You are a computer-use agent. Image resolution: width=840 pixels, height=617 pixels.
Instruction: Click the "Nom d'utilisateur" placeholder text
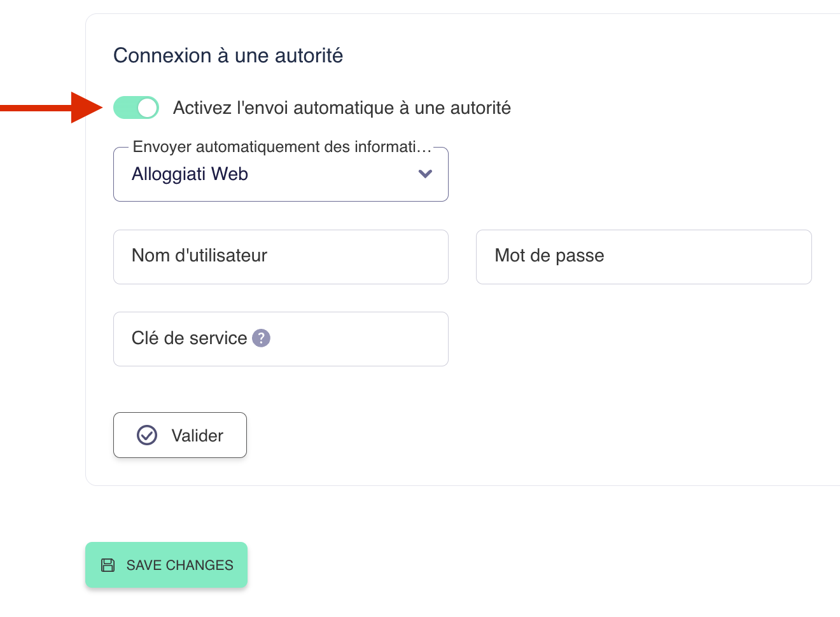coord(199,256)
